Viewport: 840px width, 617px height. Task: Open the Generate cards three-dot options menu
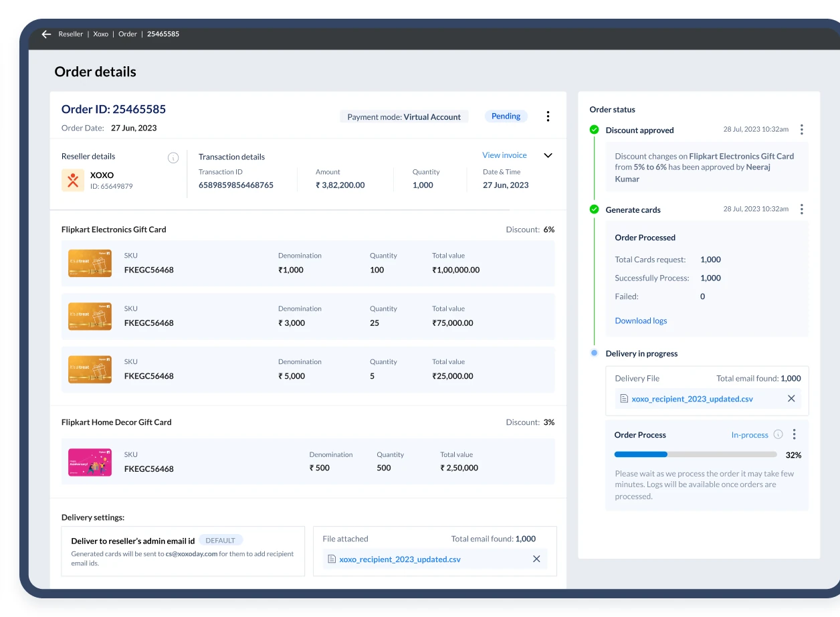[801, 209]
